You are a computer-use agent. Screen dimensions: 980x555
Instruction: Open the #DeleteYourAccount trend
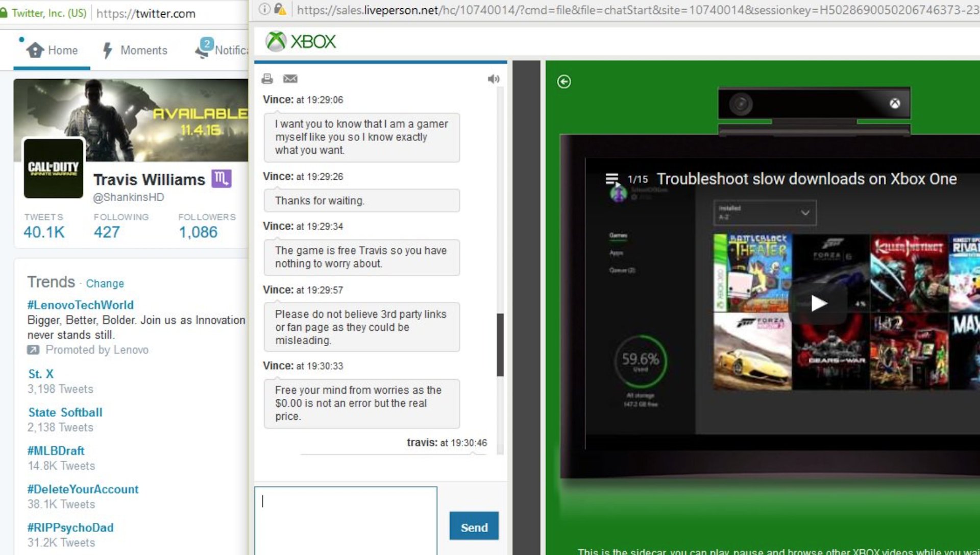83,489
